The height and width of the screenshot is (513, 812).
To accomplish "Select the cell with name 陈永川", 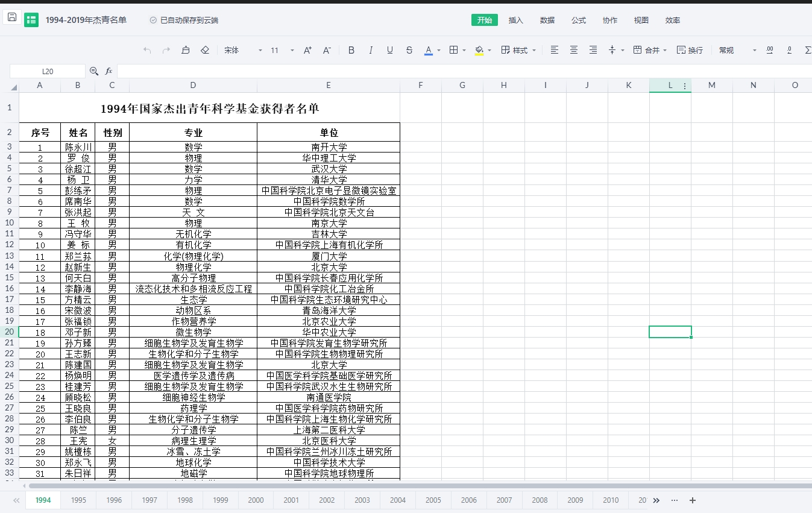I will [78, 147].
